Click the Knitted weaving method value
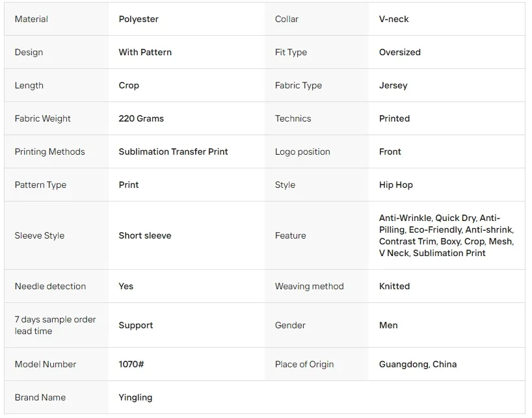532x418 pixels. 394,286
